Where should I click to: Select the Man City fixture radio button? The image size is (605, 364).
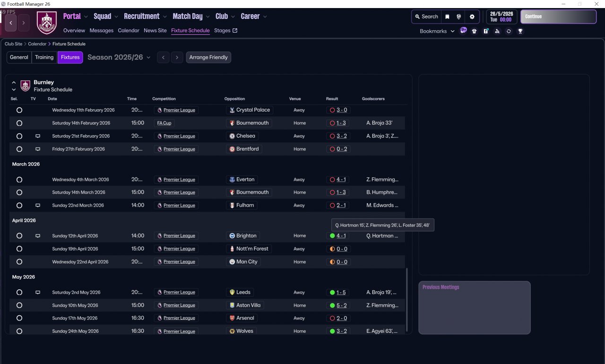[x=19, y=262]
